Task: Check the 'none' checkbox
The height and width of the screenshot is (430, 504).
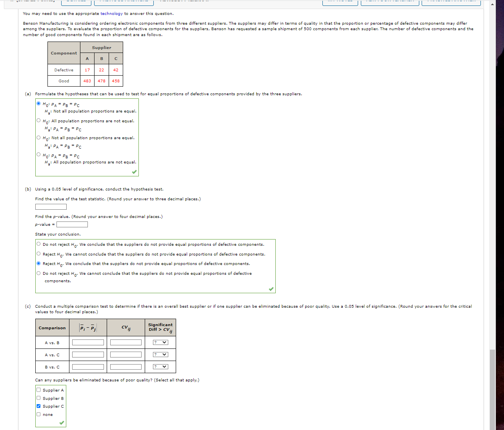Action: pyautogui.click(x=38, y=414)
